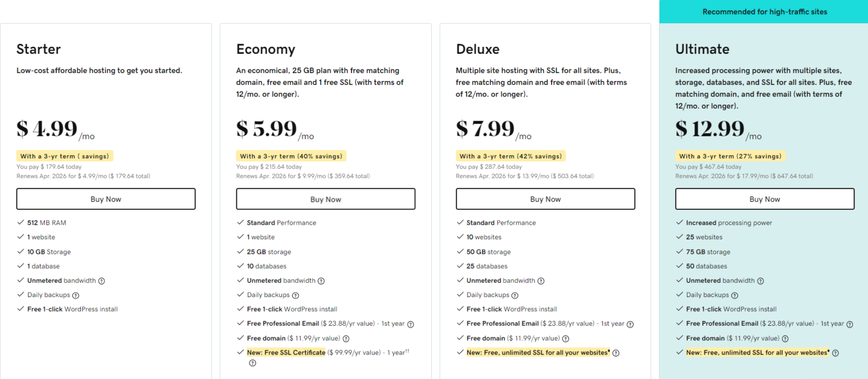The height and width of the screenshot is (379, 868).
Task: Open the Daily backups help icon under Ultimate
Action: point(735,295)
